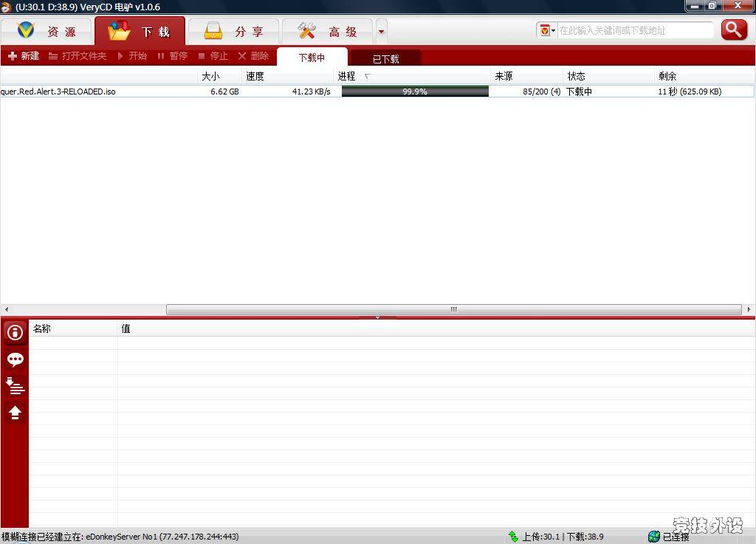Click the connection status globe icon

click(x=653, y=537)
